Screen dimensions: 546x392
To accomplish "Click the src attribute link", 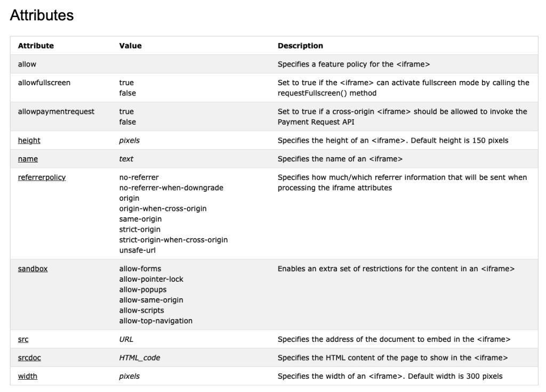I will 23,339.
